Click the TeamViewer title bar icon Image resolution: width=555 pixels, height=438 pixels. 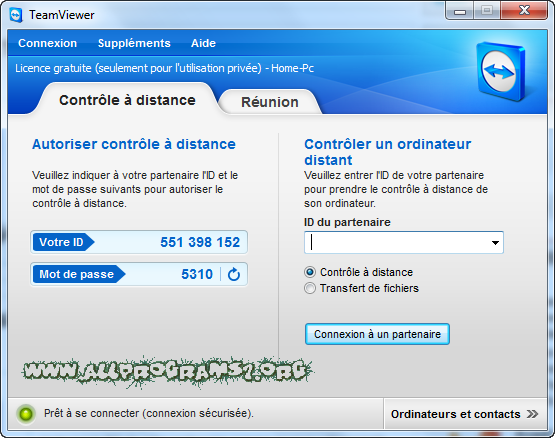16,15
